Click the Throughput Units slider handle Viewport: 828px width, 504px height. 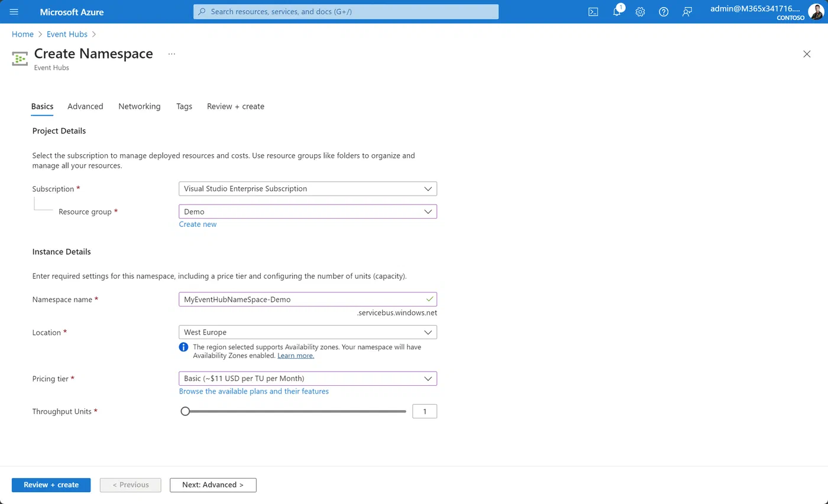click(x=185, y=411)
